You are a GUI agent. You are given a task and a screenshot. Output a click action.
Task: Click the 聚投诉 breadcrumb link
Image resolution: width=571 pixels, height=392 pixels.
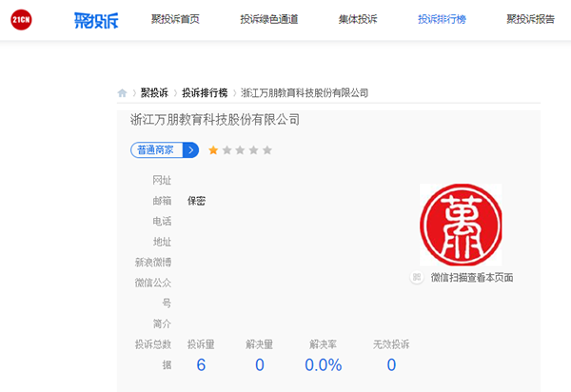tap(154, 93)
